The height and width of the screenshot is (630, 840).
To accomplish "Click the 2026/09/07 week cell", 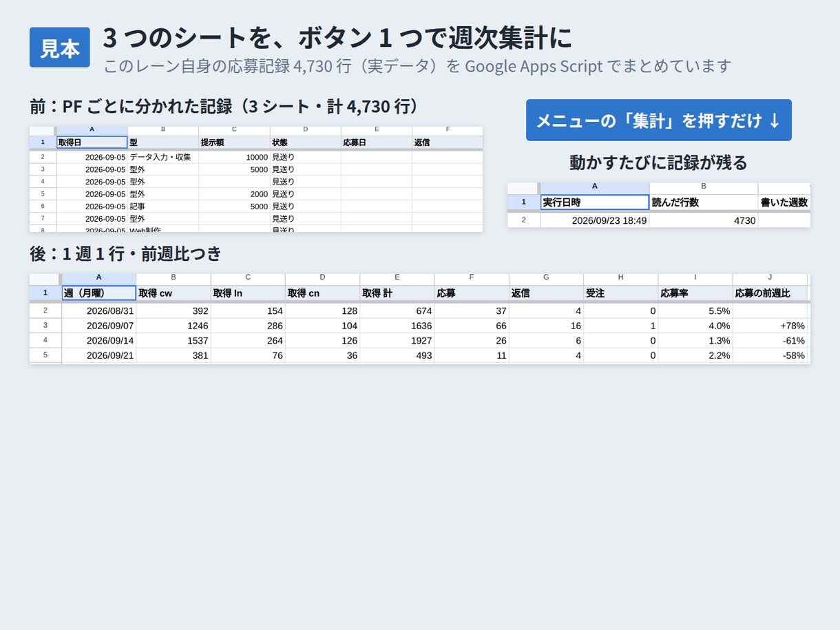I will click(99, 326).
